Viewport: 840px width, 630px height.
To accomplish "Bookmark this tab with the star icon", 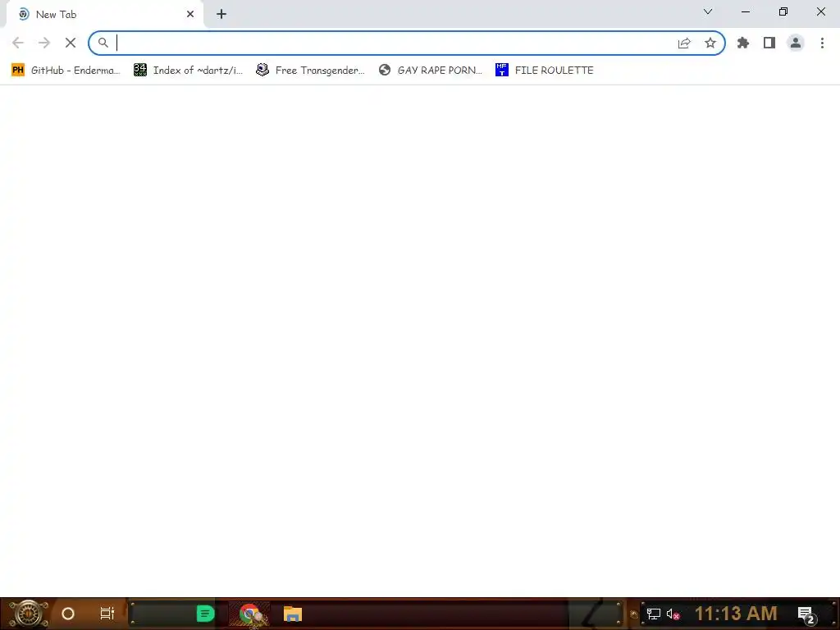I will tap(710, 43).
